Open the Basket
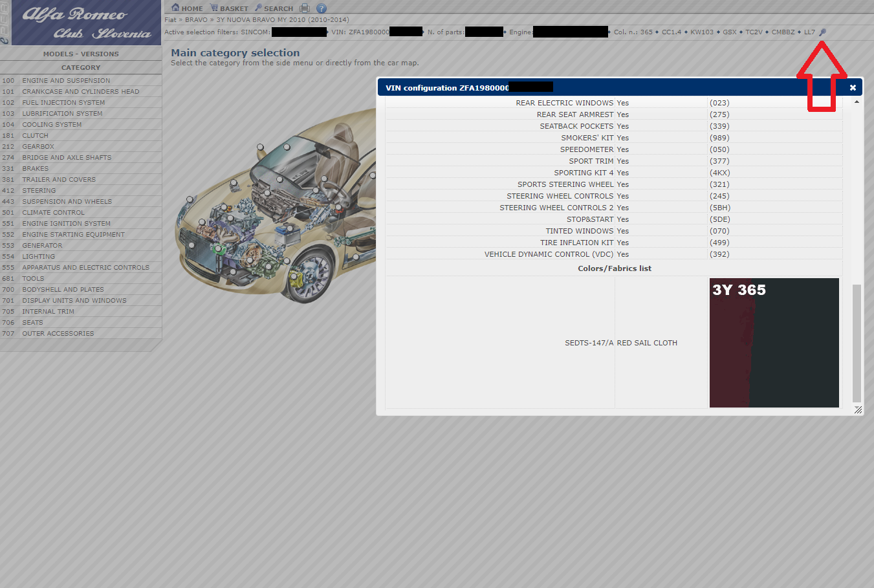 click(229, 8)
